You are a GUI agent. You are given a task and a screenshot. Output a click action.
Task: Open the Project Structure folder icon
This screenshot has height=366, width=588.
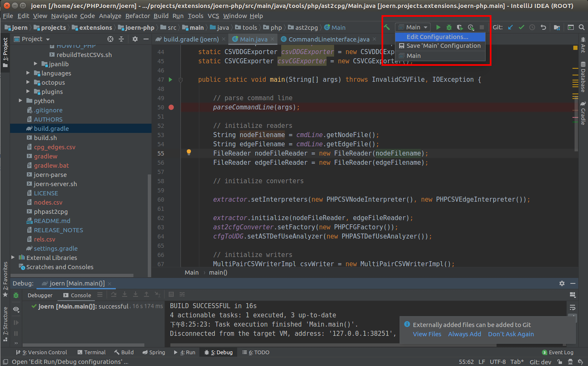(x=557, y=27)
